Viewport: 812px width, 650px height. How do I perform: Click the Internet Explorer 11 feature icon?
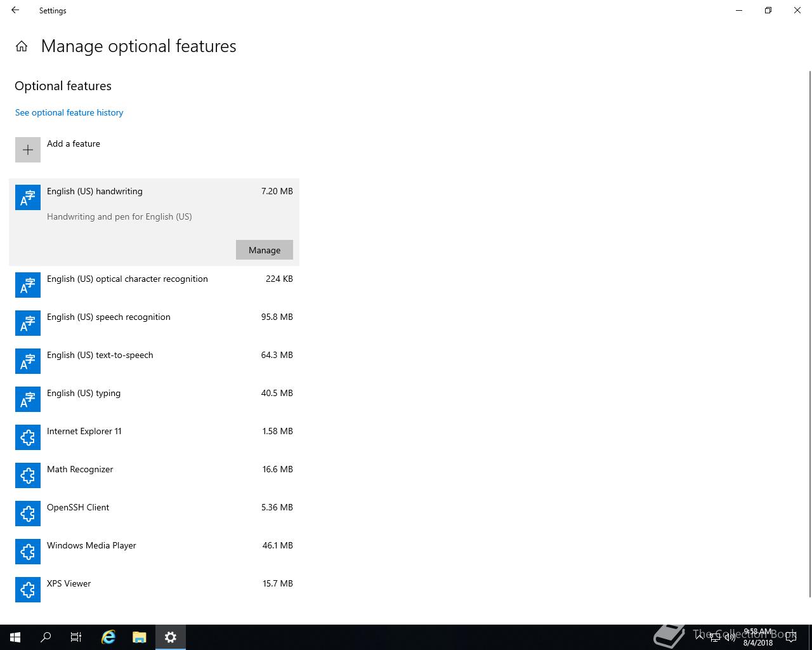(x=28, y=437)
